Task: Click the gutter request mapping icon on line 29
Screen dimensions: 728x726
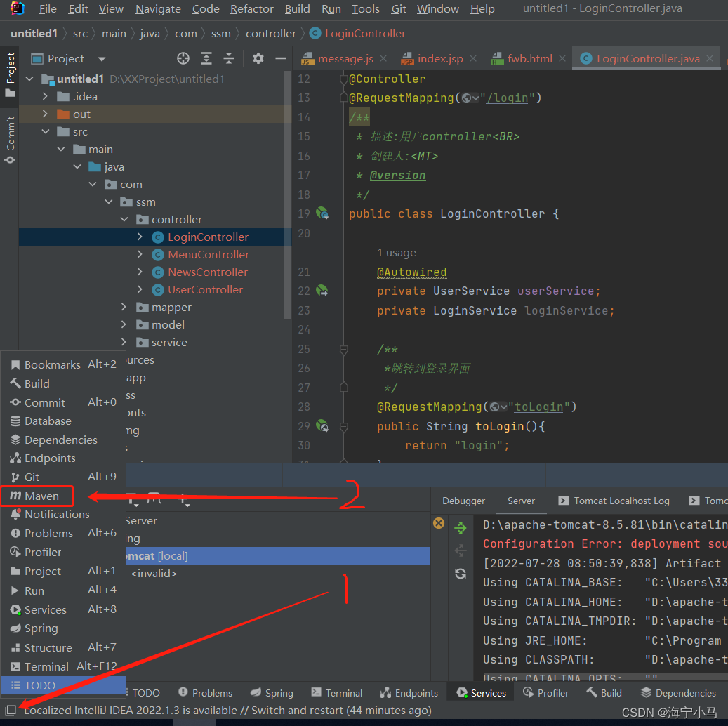Action: (322, 426)
